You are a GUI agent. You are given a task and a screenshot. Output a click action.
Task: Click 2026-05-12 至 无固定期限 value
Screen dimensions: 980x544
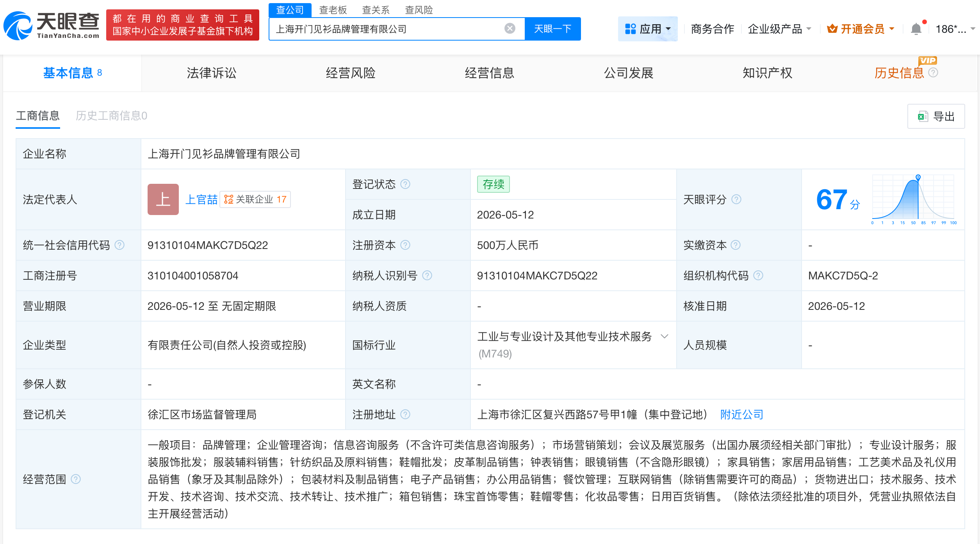212,306
